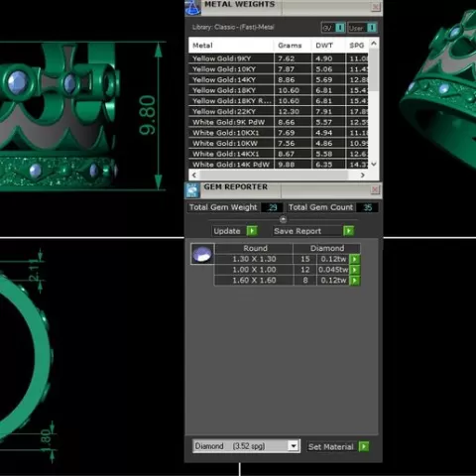Select White Gold:9K PdW row
The image size is (476, 476).
click(279, 122)
